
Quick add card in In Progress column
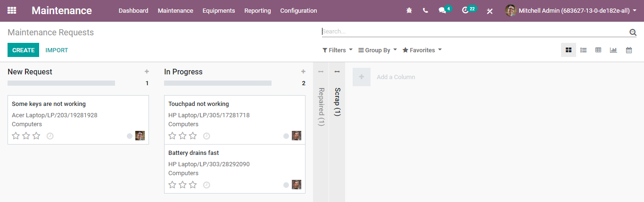(303, 72)
